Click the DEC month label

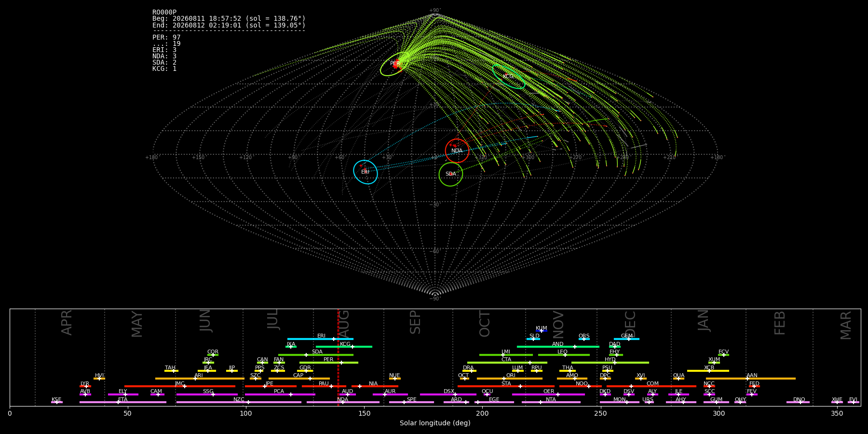point(630,324)
